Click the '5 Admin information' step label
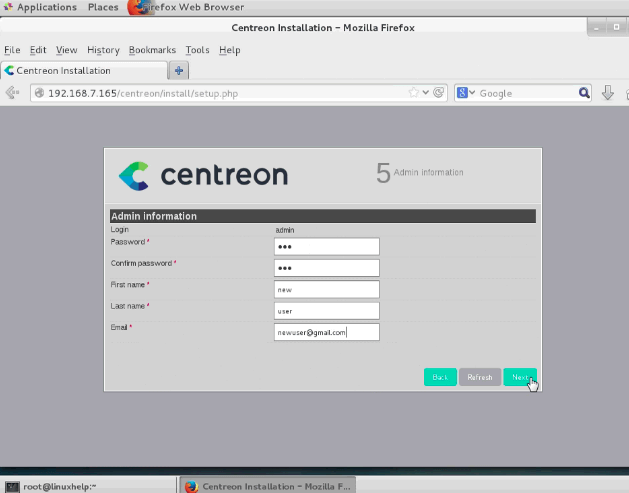The width and height of the screenshot is (629, 493). point(420,173)
